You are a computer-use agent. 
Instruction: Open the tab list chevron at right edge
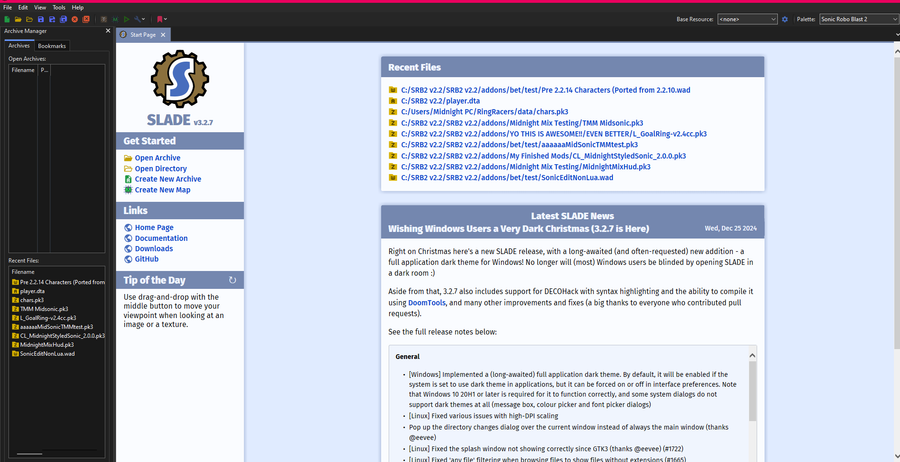click(897, 35)
